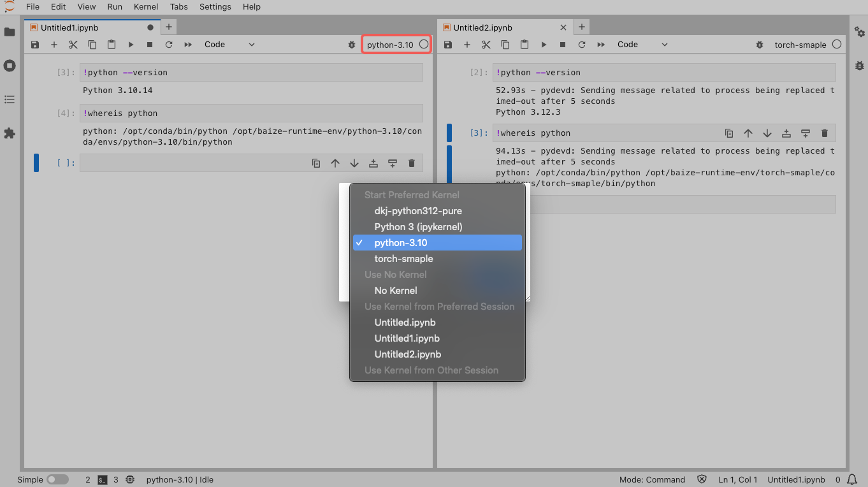868x487 pixels.
Task: Open the cell type dropdown in Untitled1
Action: pyautogui.click(x=229, y=45)
